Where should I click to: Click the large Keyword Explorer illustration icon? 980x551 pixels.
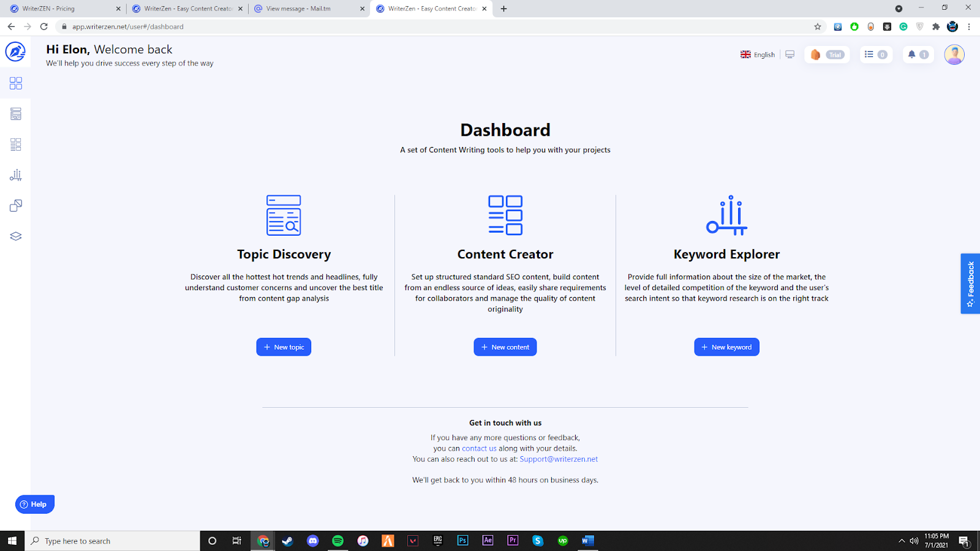click(726, 215)
